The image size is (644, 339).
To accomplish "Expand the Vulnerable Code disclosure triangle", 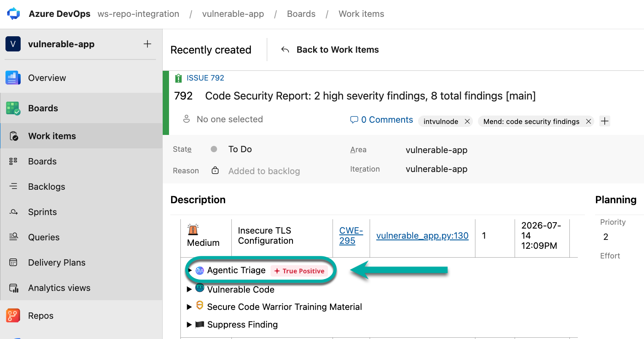I will (189, 289).
